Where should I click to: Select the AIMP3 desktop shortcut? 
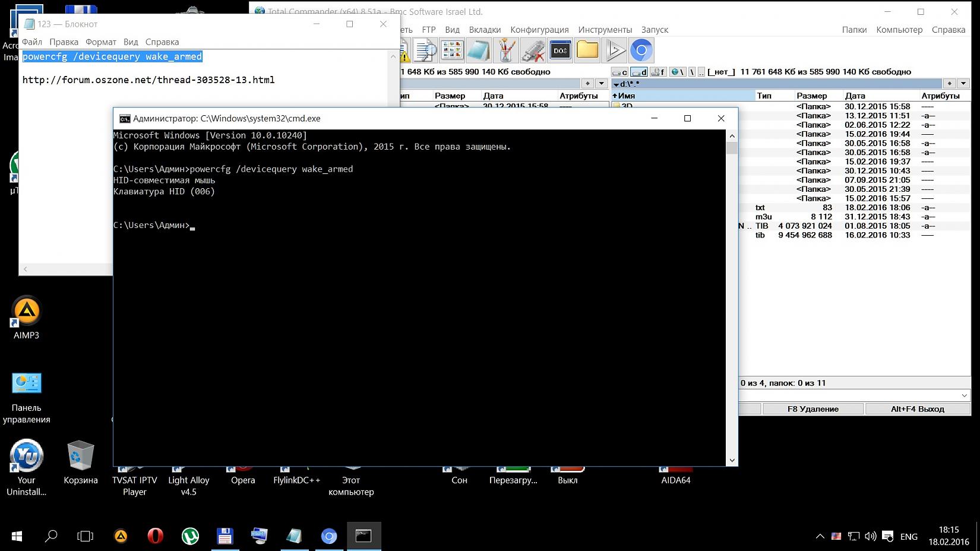[x=26, y=318]
